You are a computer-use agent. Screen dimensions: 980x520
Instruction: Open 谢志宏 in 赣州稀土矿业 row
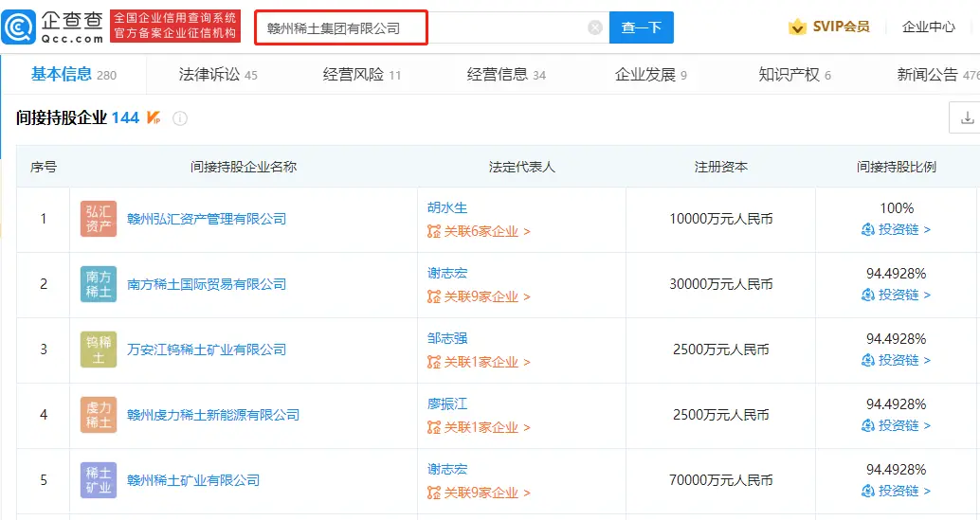tap(446, 469)
